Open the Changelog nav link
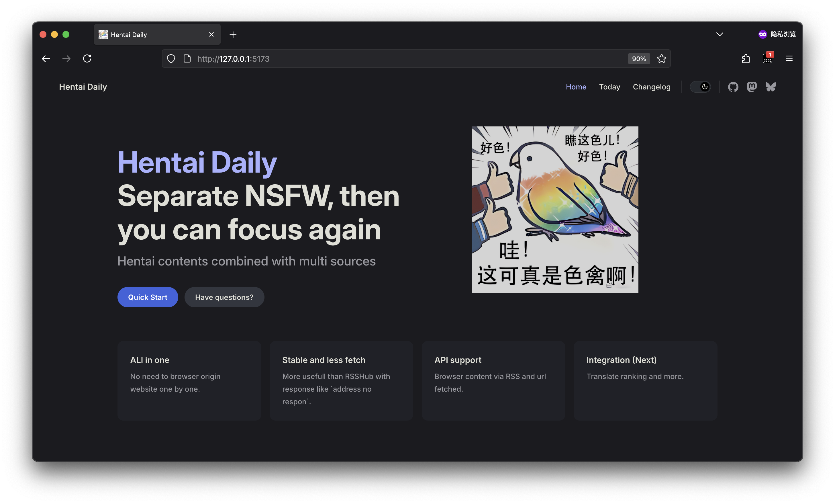This screenshot has height=504, width=835. coord(651,87)
